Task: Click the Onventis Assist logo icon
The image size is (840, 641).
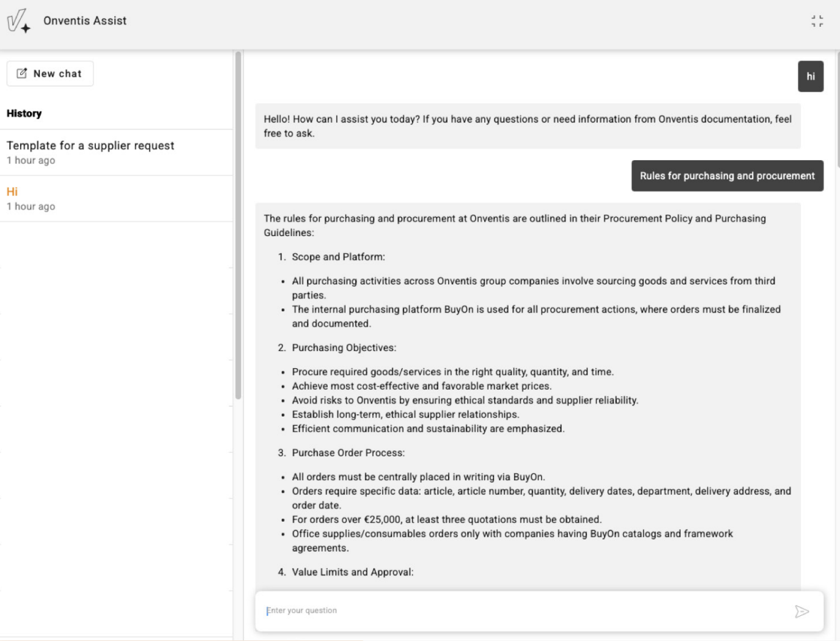Action: (x=18, y=21)
